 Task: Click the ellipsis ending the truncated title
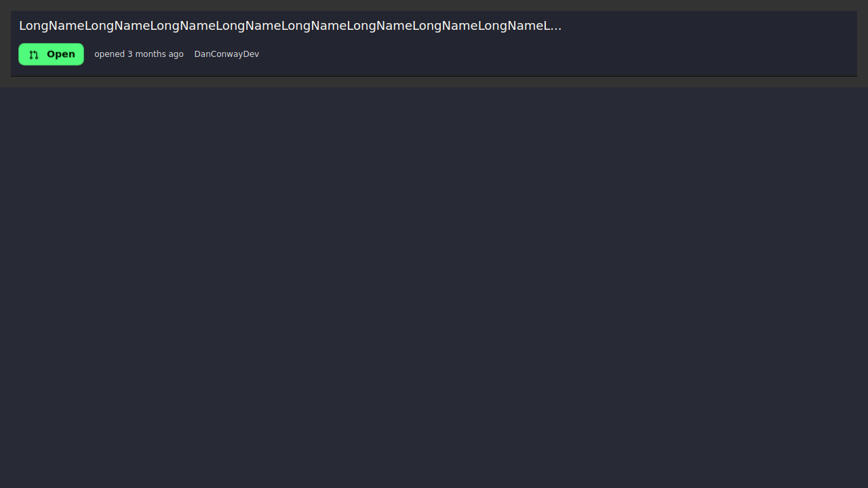point(557,26)
